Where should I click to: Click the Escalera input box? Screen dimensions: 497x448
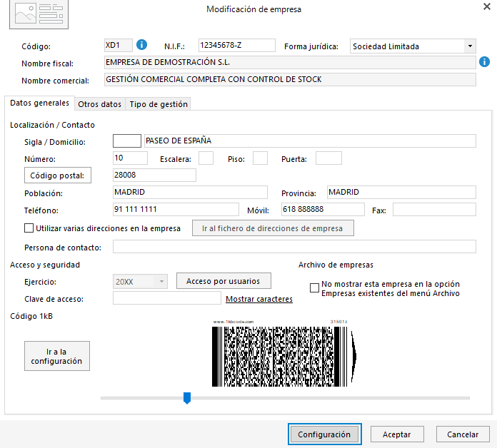click(206, 158)
